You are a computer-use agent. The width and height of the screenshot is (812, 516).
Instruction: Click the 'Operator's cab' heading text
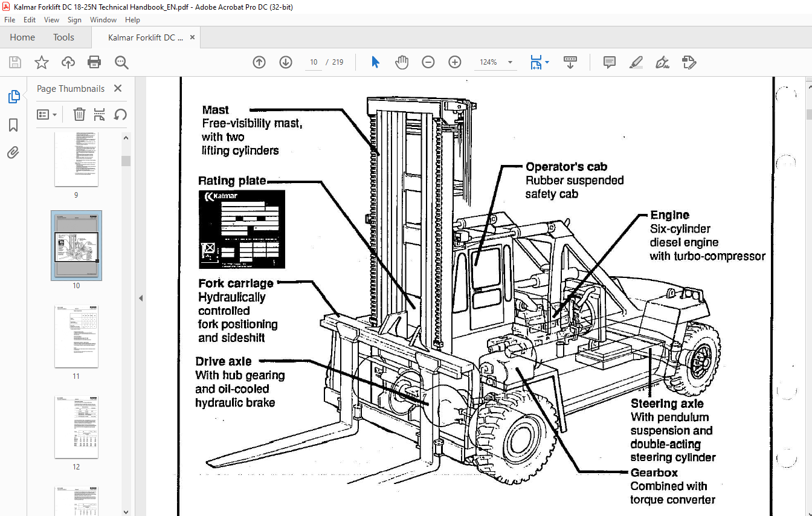[566, 167]
